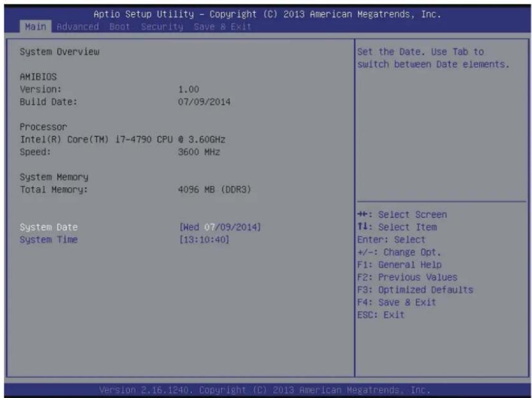Click the AMIBIOS label
532x398 pixels.
point(38,77)
